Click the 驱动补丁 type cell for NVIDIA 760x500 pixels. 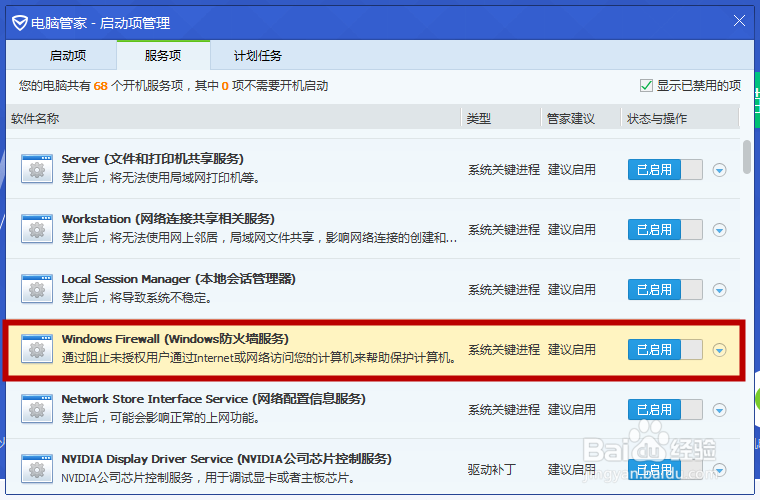(491, 469)
